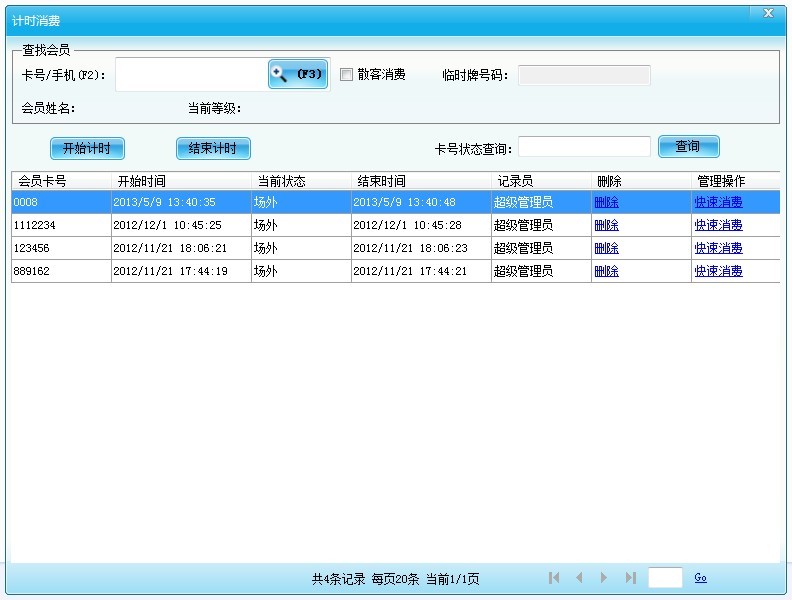Viewport: 792px width, 600px height.
Task: Click 超级管理员 in 123456 row
Action: pyautogui.click(x=523, y=248)
